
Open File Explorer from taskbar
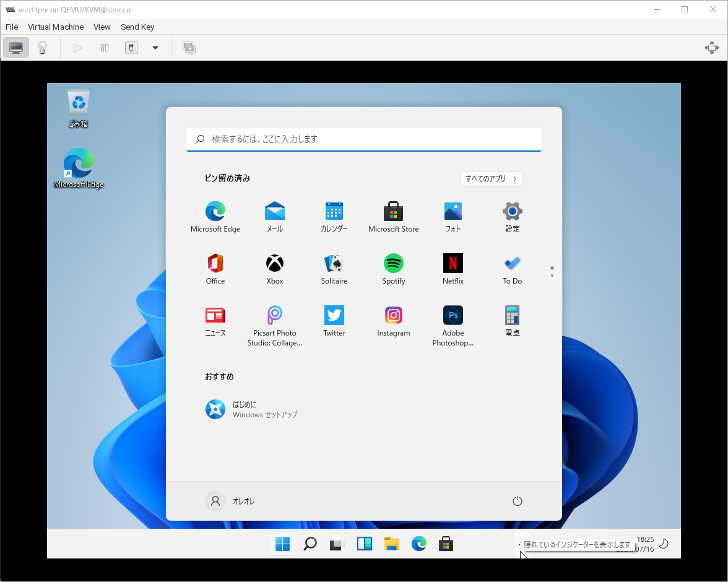click(x=391, y=544)
